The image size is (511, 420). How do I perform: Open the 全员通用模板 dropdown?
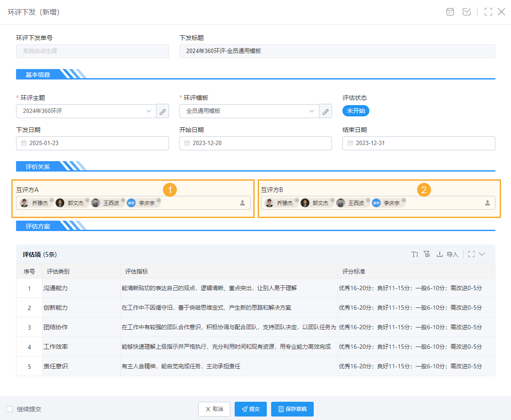(x=312, y=111)
